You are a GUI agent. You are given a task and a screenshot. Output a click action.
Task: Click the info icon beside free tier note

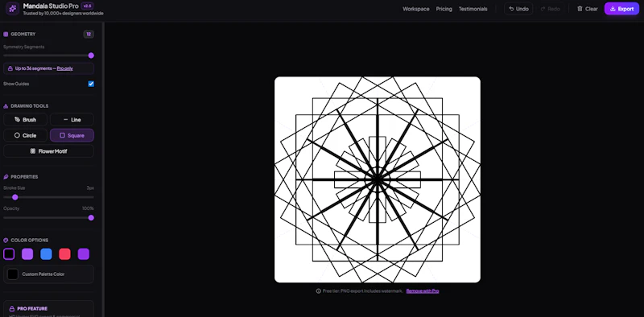[318, 291]
